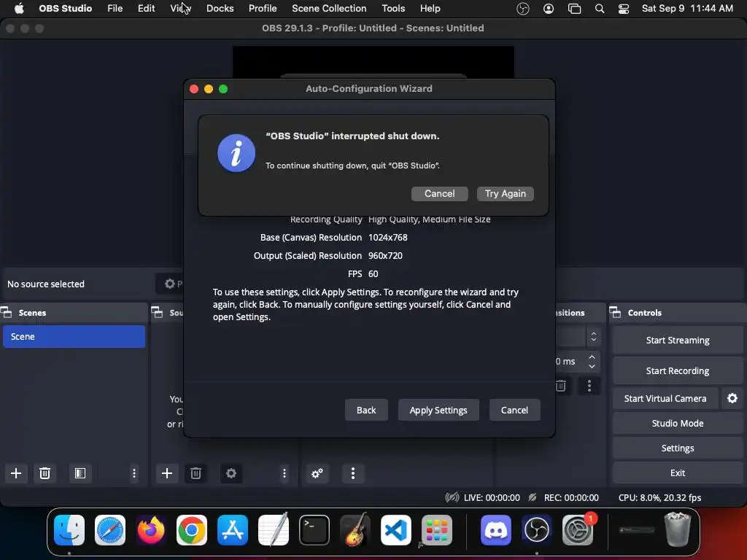The width and height of the screenshot is (747, 560).
Task: Click Start Virtual Camera
Action: point(665,398)
